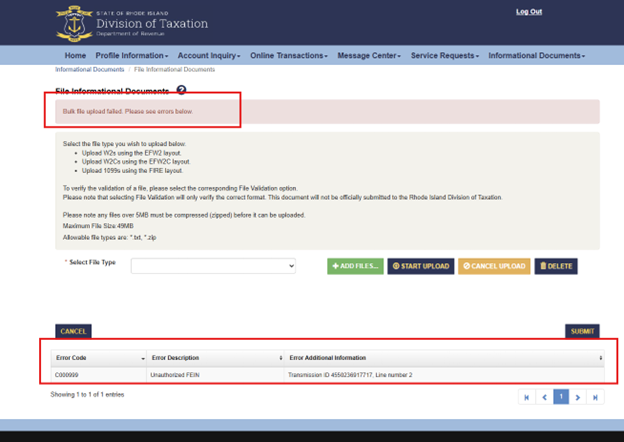The width and height of the screenshot is (624, 442).
Task: Sort by the Error Description column
Action: tap(215, 358)
